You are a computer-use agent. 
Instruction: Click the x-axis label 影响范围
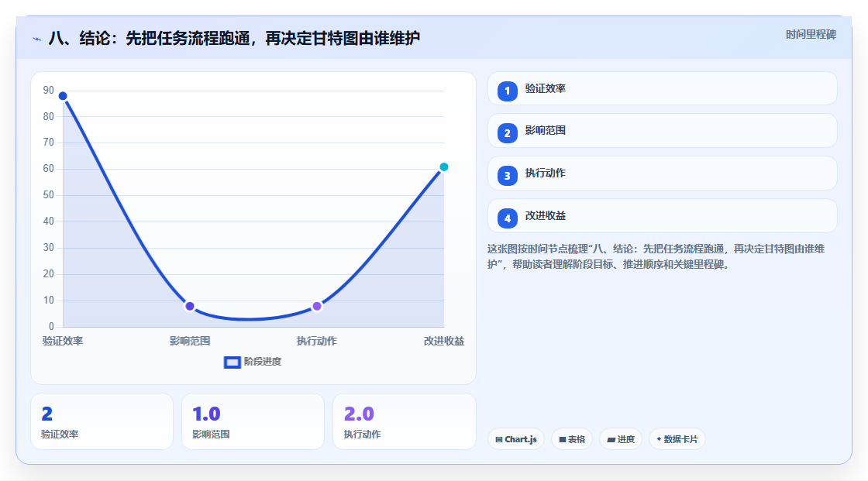point(190,341)
